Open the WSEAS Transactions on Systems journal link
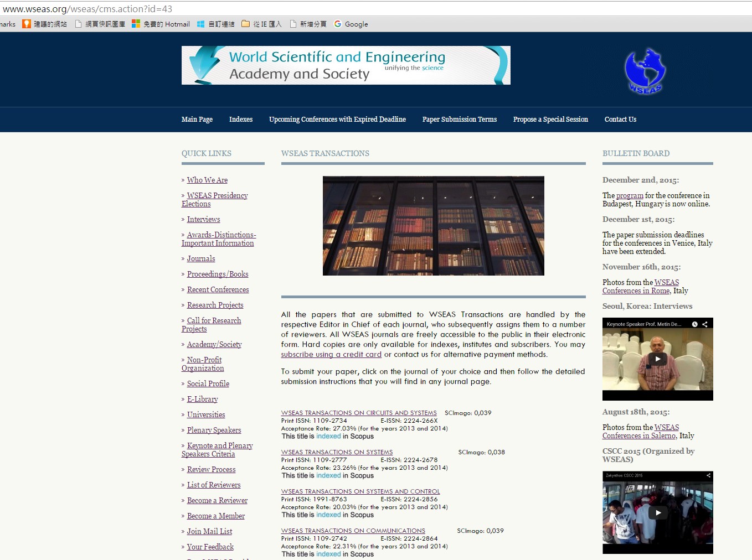This screenshot has height=560, width=752. click(x=337, y=452)
